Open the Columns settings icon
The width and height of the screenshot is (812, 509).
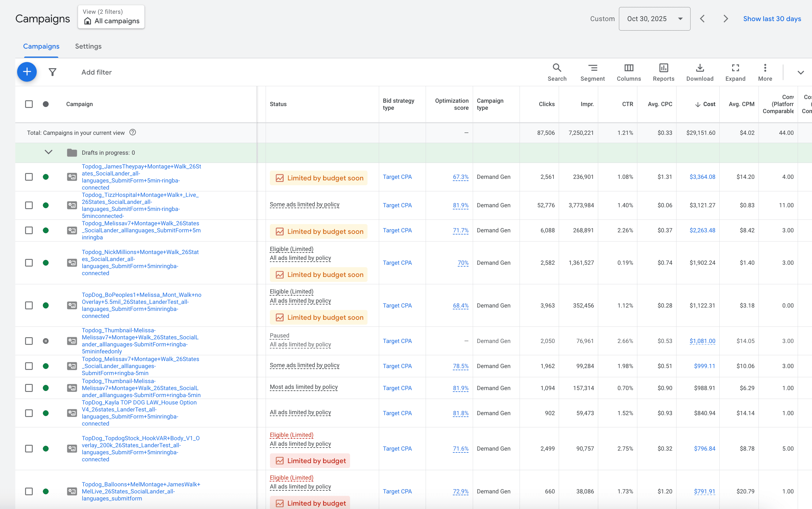629,72
